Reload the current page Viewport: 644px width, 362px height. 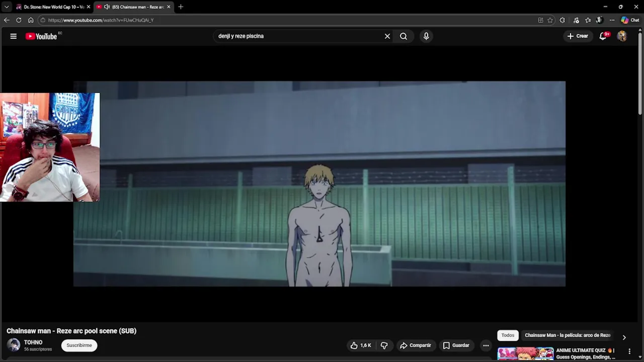click(19, 20)
